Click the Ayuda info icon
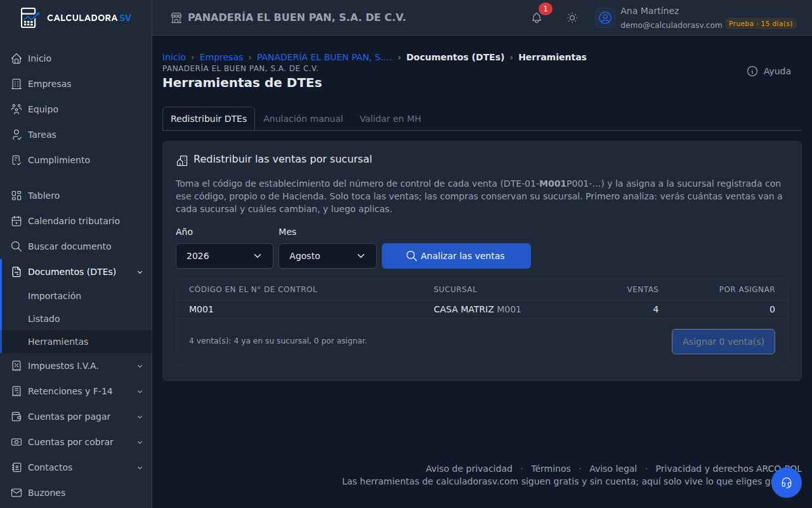This screenshot has width=812, height=508. tap(752, 71)
